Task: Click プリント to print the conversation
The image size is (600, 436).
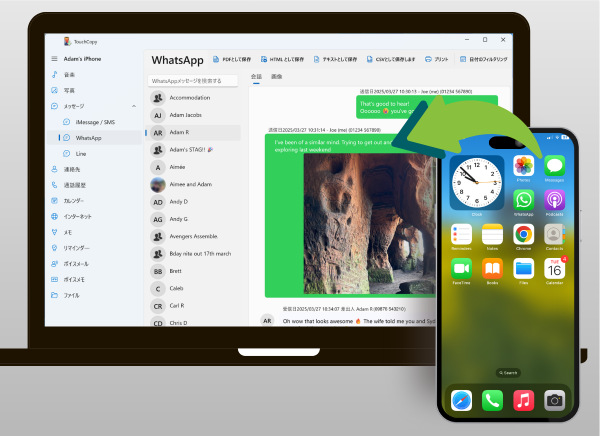Action: [437, 59]
